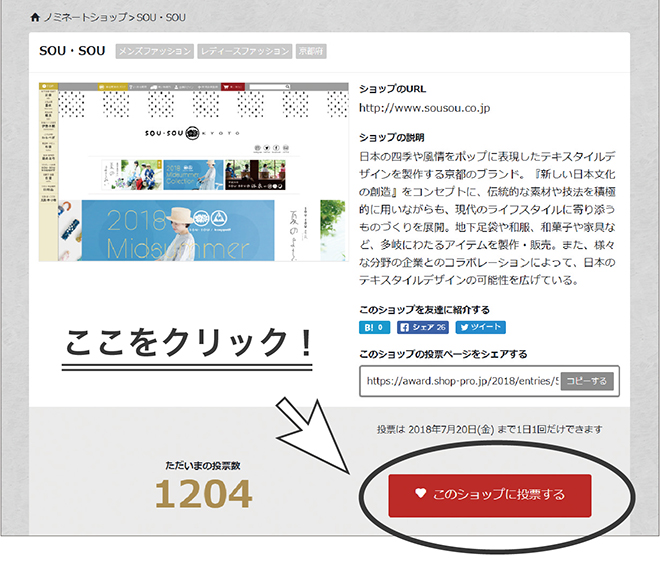This screenshot has width=660, height=565.
Task: Select the メンズファッション category tag
Action: coord(154,51)
